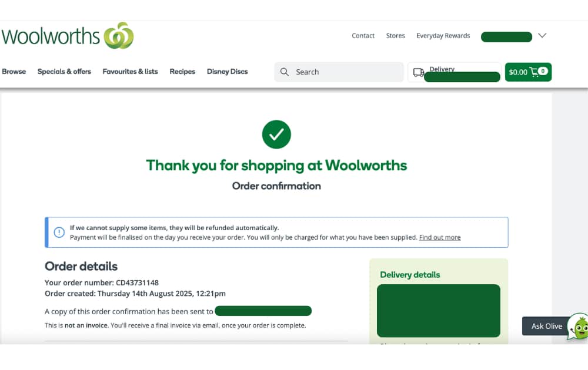Launch the Ask Olive assistant
Viewport: 588px width, 370px height.
pyautogui.click(x=546, y=326)
